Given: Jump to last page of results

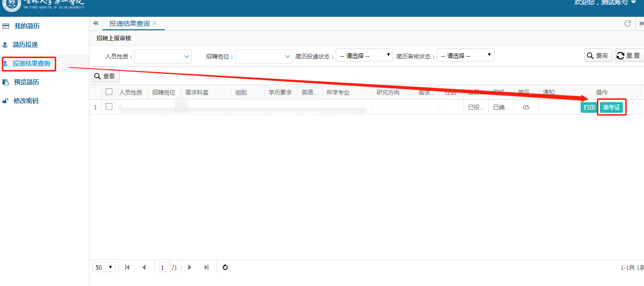Looking at the screenshot, I should pos(207,267).
